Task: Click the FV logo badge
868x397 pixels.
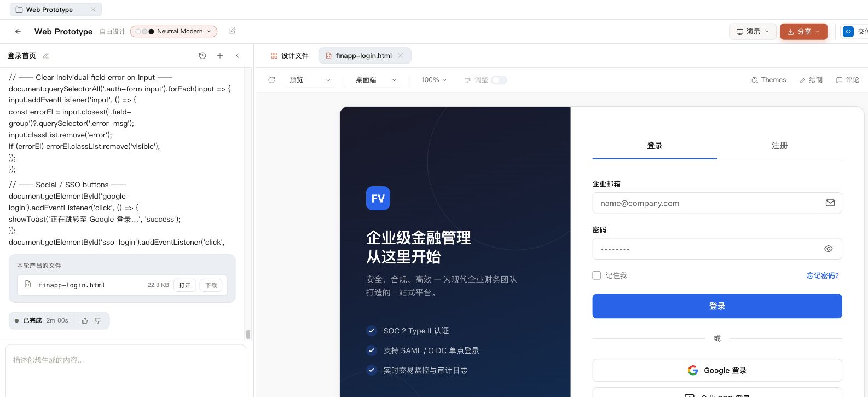Action: click(x=378, y=198)
